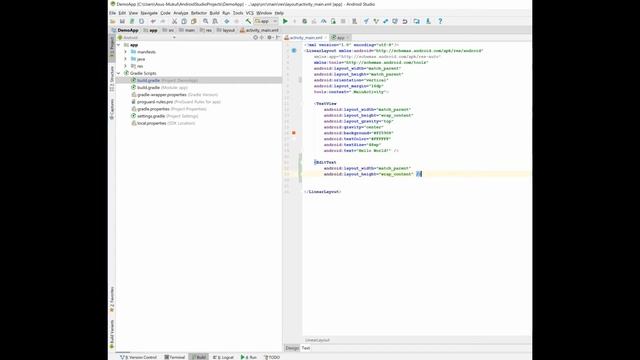Viewport: 640px width, 360px height.
Task: Open the Build tool window
Action: point(199,357)
